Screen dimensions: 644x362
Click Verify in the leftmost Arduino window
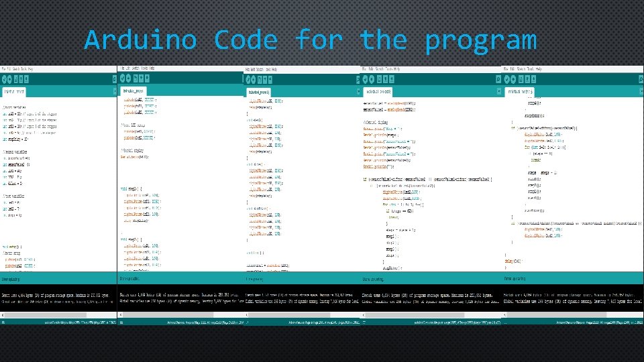pyautogui.click(x=4, y=79)
